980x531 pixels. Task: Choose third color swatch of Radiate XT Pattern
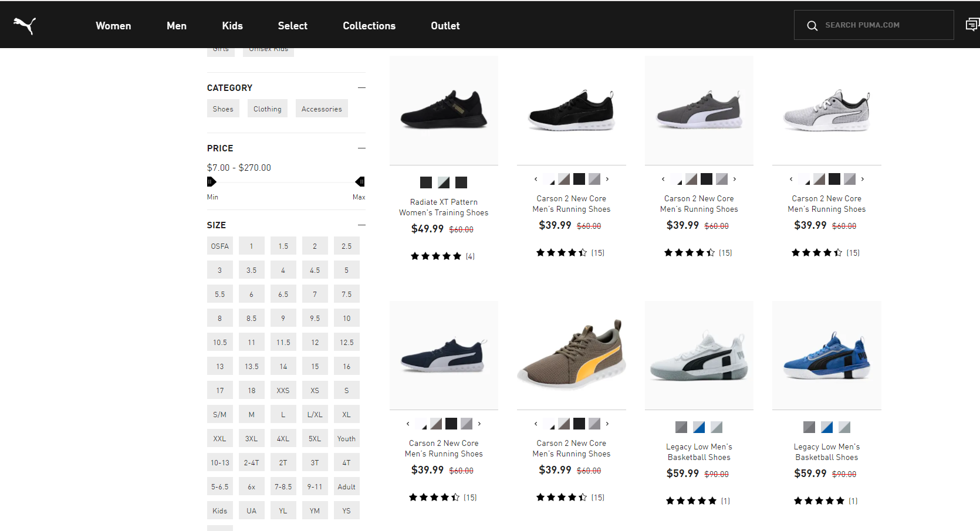(x=461, y=182)
